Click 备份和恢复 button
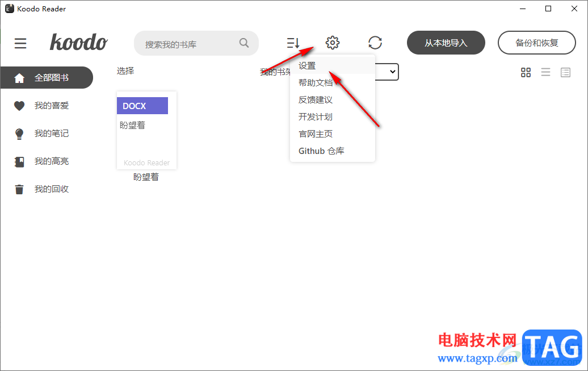Screen dimensions: 588x371 (536, 43)
